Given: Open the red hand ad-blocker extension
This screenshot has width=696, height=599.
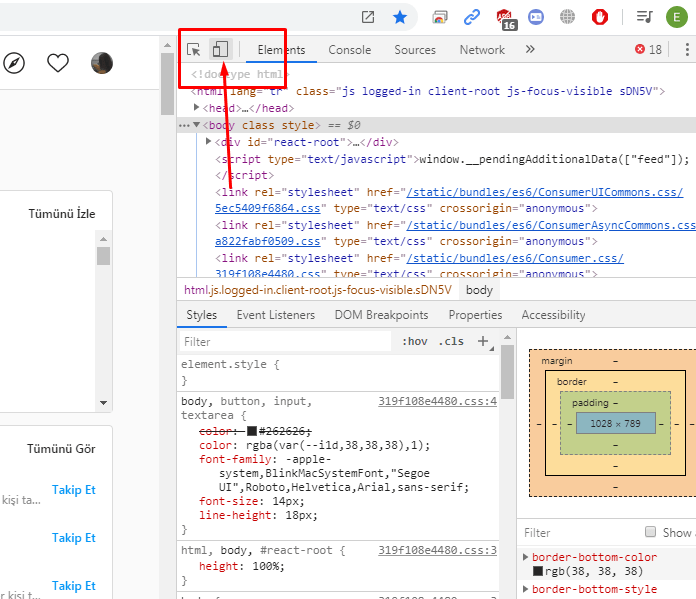Looking at the screenshot, I should pyautogui.click(x=600, y=17).
